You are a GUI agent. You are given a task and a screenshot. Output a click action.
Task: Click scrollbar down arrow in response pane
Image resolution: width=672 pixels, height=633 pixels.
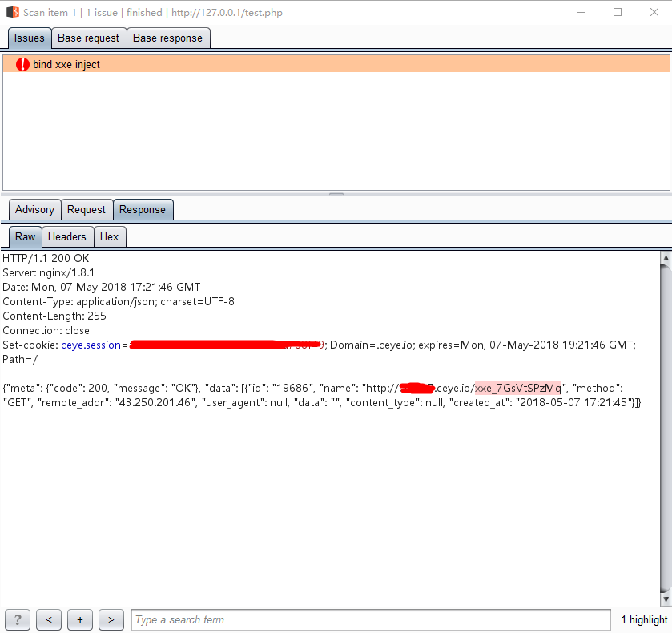(666, 599)
